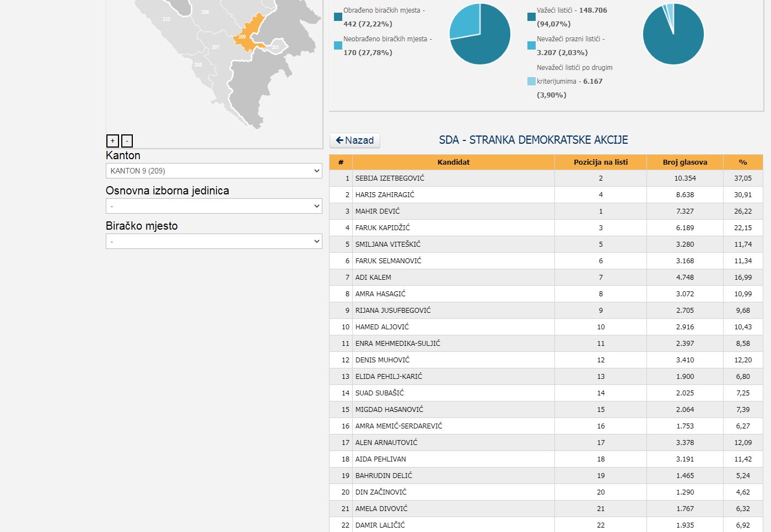Select map region labeled 207
This screenshot has width=771, height=532.
pos(215,47)
